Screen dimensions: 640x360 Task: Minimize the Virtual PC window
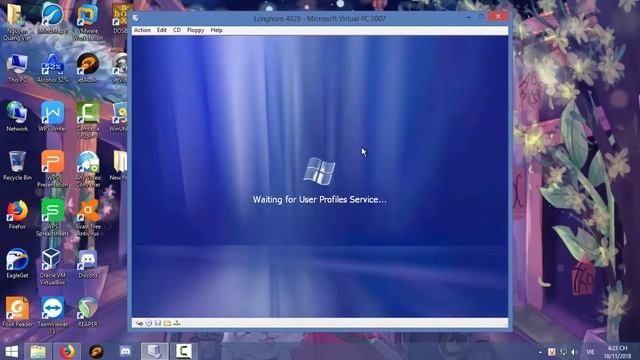(x=469, y=17)
